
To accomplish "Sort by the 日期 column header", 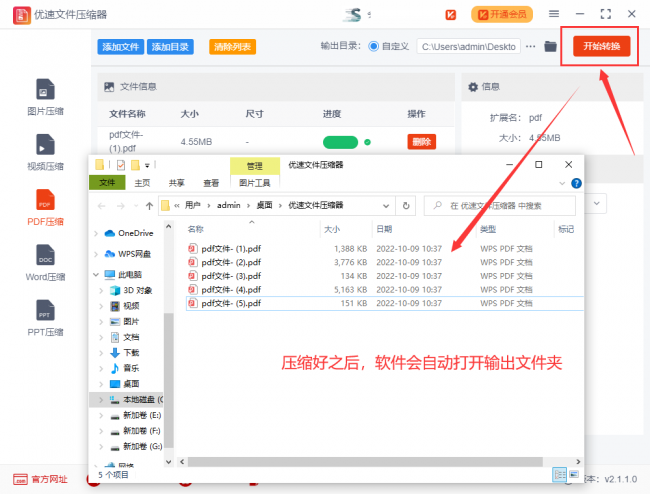I will (x=384, y=229).
